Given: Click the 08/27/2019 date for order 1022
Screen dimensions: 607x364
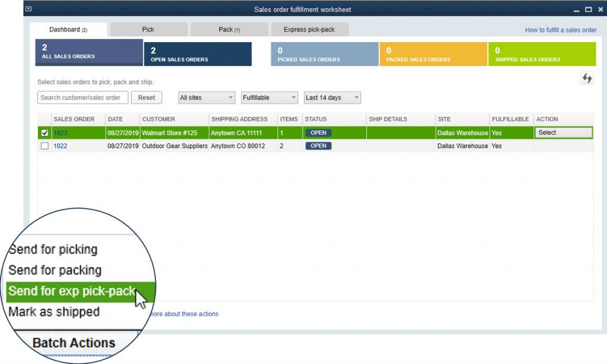Looking at the screenshot, I should [x=123, y=146].
